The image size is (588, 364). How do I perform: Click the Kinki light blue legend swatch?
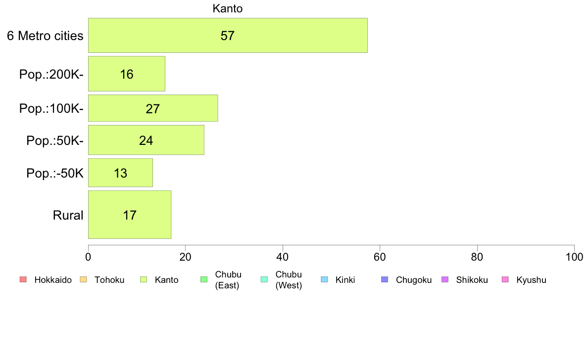click(x=324, y=279)
